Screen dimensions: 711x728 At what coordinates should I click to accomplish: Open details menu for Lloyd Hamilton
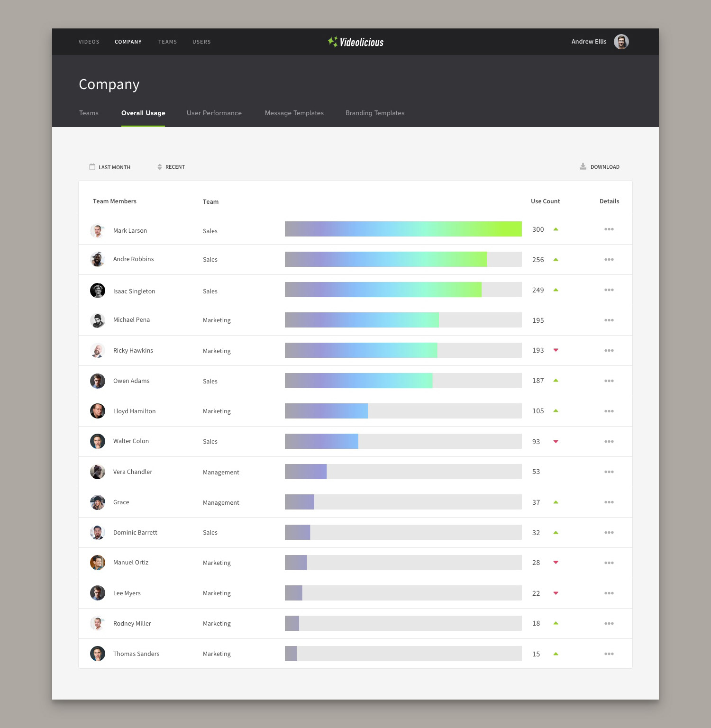pyautogui.click(x=609, y=411)
